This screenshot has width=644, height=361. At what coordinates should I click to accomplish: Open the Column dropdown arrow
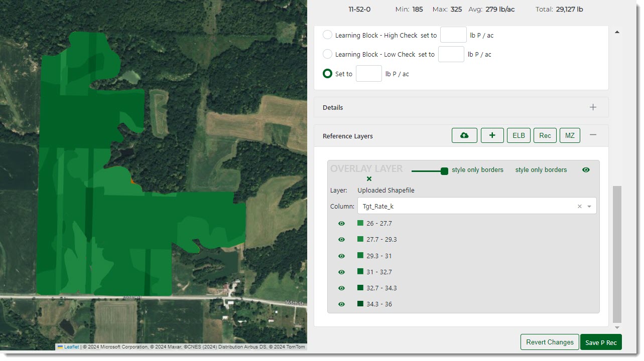[589, 206]
